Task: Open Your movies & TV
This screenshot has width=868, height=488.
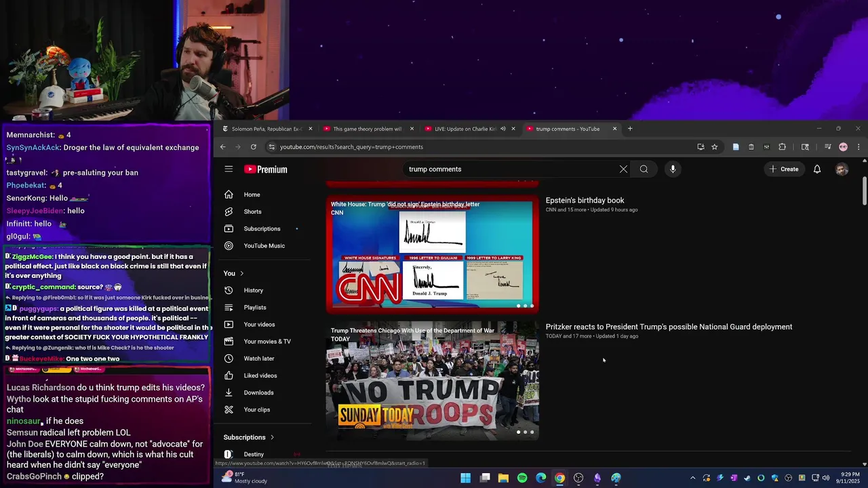Action: (x=263, y=342)
